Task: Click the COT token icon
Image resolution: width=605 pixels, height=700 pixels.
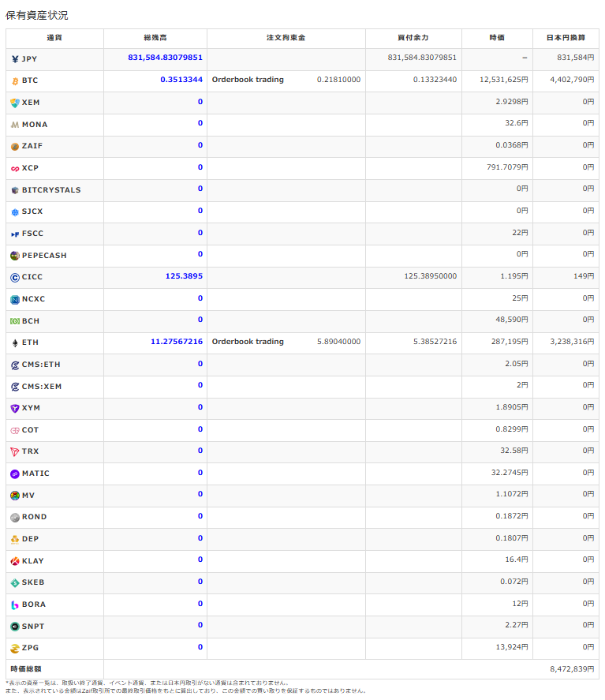Action: 15,430
